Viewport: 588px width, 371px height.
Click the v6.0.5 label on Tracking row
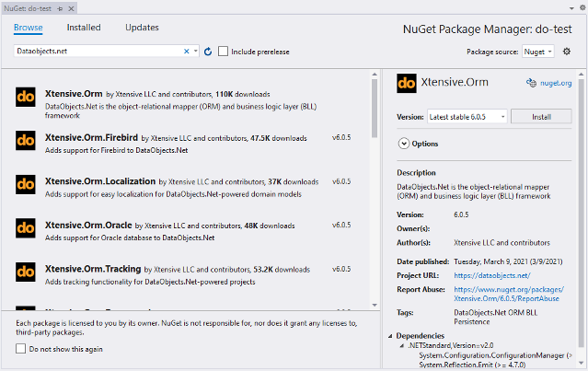click(341, 269)
